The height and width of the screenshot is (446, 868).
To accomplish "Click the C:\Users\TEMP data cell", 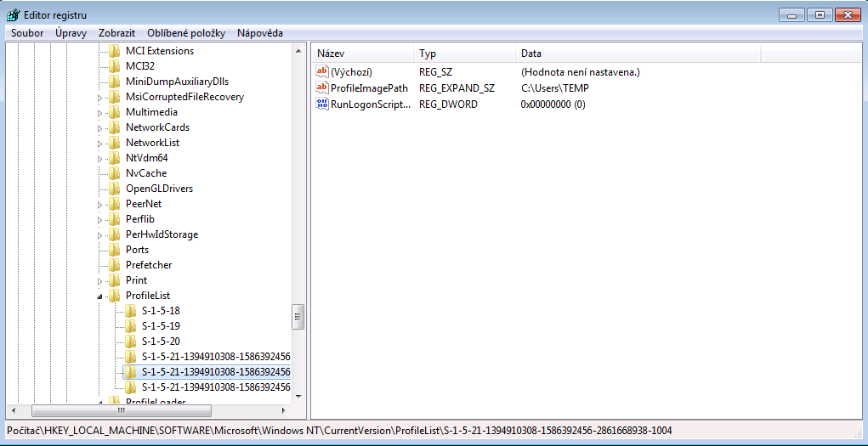I will [x=554, y=88].
